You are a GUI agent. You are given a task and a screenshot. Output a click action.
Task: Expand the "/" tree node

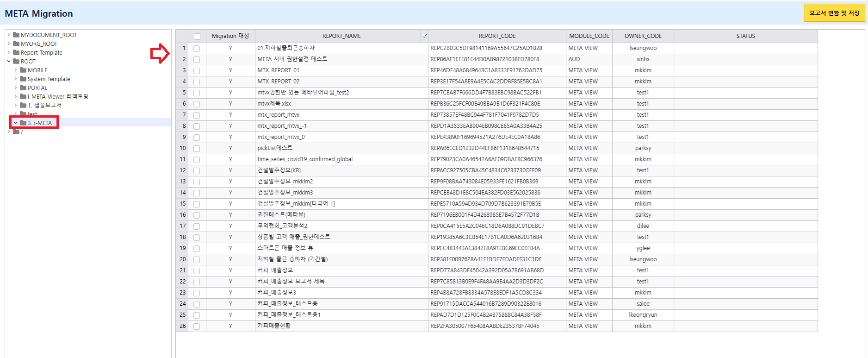pyautogui.click(x=9, y=132)
